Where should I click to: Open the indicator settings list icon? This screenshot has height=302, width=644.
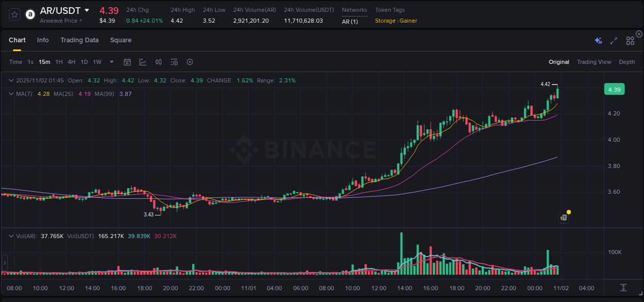[x=174, y=62]
